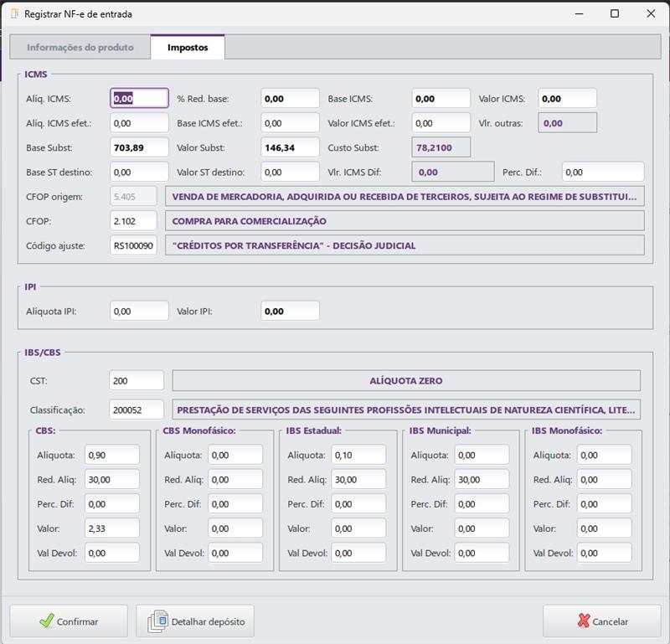
Task: Open Detalhar depósito button
Action: (194, 621)
